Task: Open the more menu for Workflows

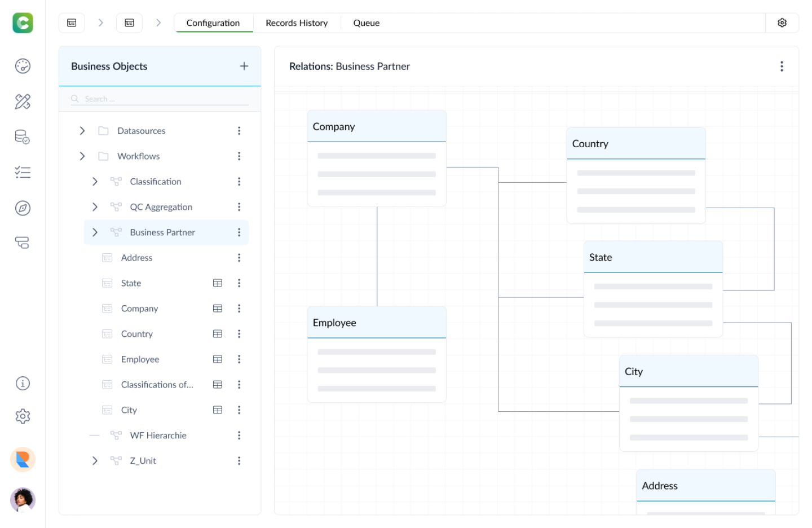Action: pos(239,156)
